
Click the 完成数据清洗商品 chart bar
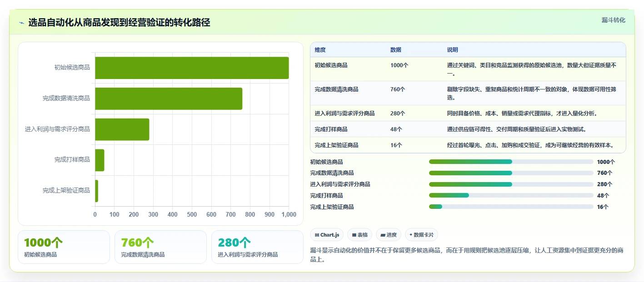point(169,99)
